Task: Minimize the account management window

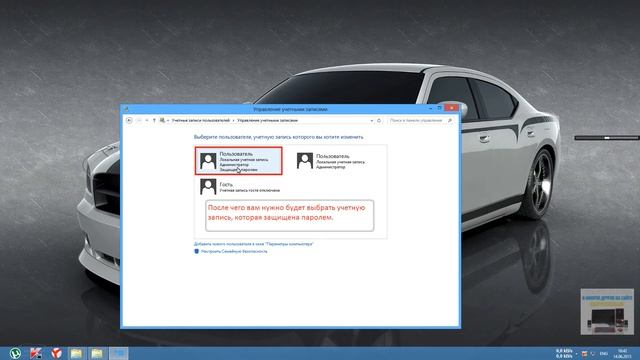Action: point(431,109)
